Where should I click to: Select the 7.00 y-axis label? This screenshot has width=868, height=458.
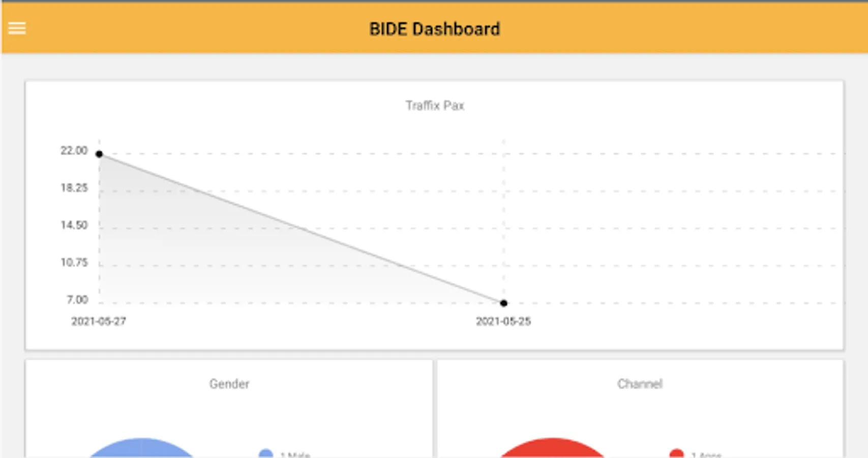tap(77, 300)
